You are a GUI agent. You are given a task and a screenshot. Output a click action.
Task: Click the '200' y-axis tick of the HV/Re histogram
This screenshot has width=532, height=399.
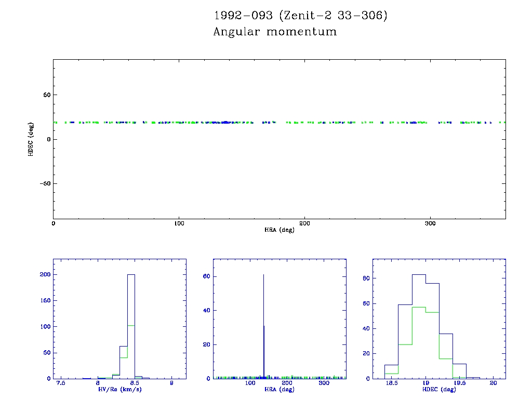point(45,275)
